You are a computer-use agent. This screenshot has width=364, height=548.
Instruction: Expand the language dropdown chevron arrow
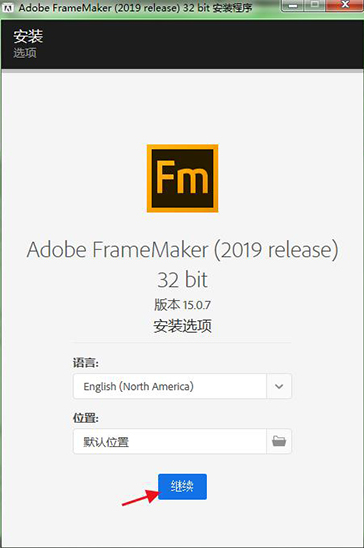(x=279, y=386)
